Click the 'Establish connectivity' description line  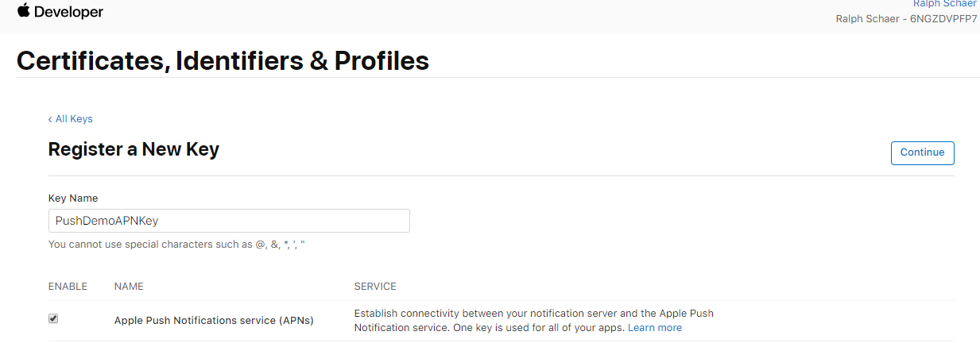click(533, 314)
